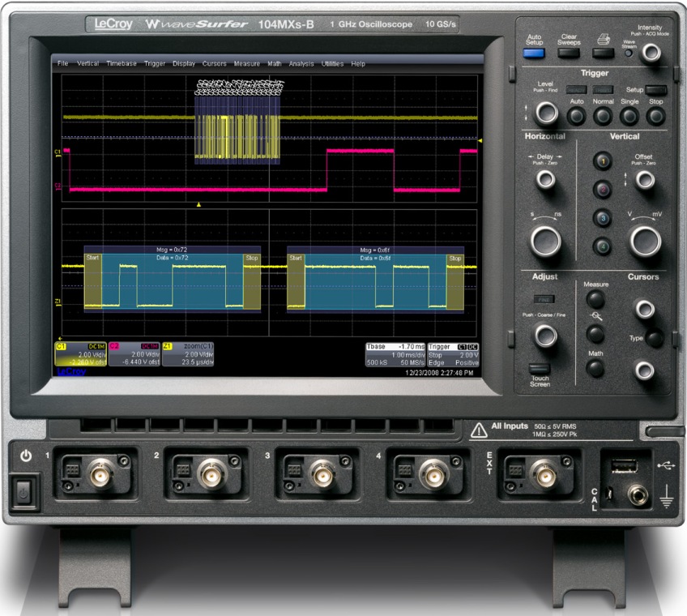Select the magenta channel 2 button
The height and width of the screenshot is (616, 687).
pos(601,189)
